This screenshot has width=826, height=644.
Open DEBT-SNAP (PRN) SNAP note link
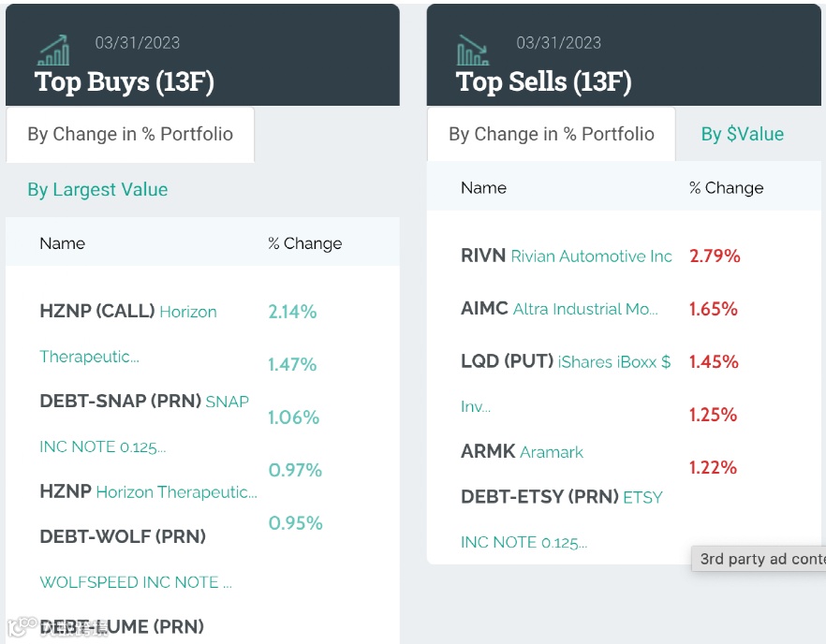click(144, 402)
